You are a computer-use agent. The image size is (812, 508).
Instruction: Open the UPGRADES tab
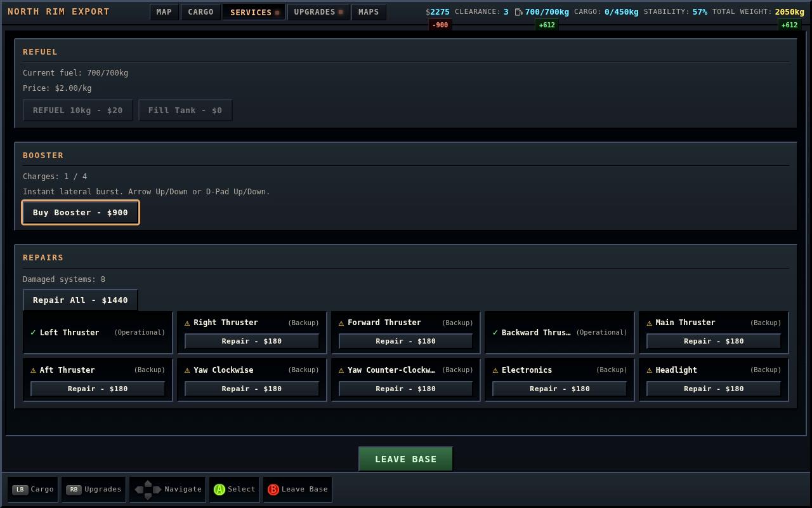(318, 12)
